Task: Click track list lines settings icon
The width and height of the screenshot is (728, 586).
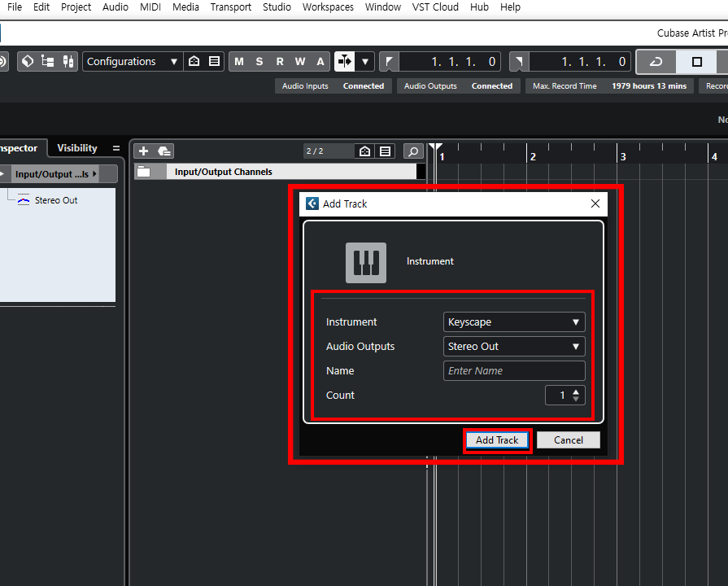Action: click(385, 151)
